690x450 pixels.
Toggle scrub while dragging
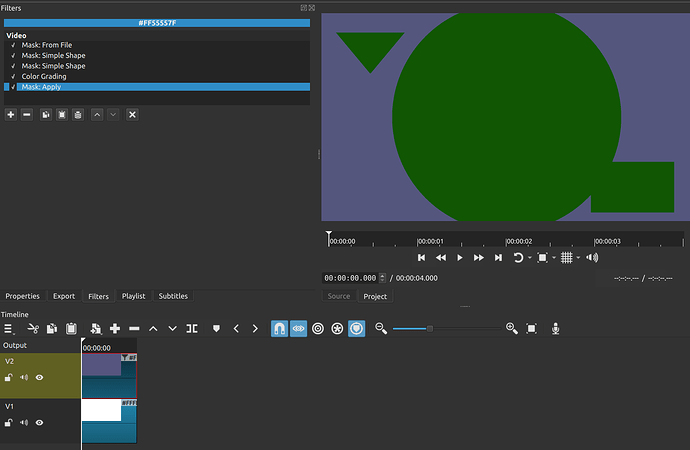pyautogui.click(x=298, y=329)
